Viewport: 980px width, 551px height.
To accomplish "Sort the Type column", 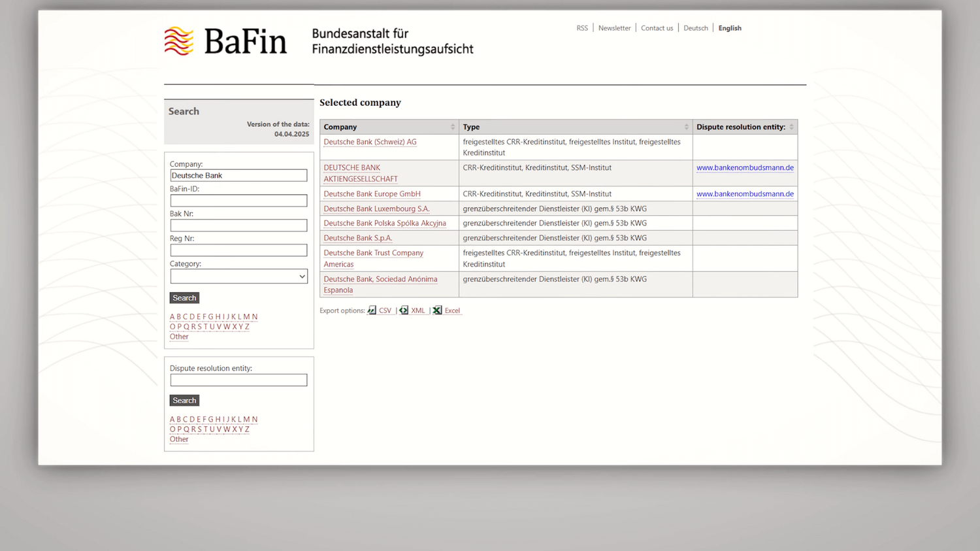I will [686, 126].
